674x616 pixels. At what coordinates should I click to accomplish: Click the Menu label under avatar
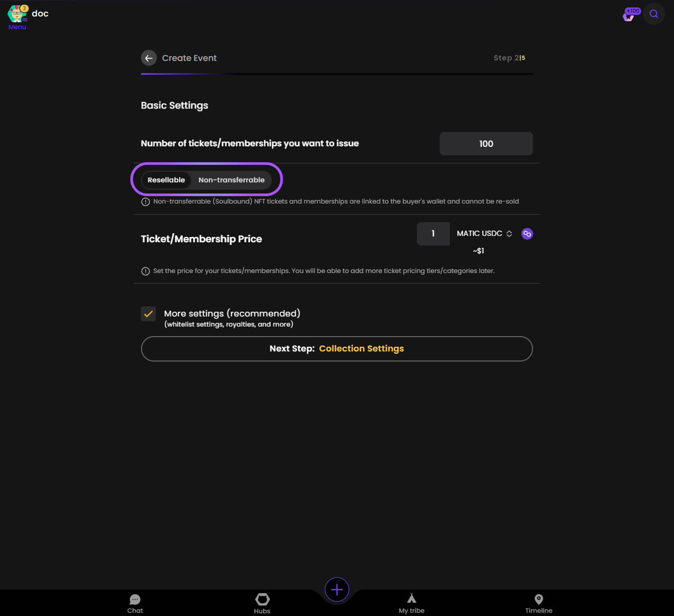(x=17, y=27)
